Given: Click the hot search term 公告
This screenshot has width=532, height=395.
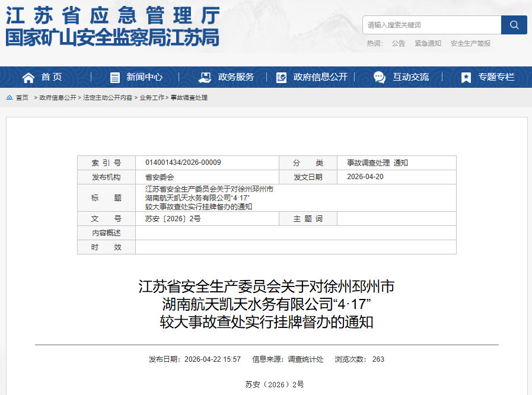Looking at the screenshot, I should click(399, 43).
